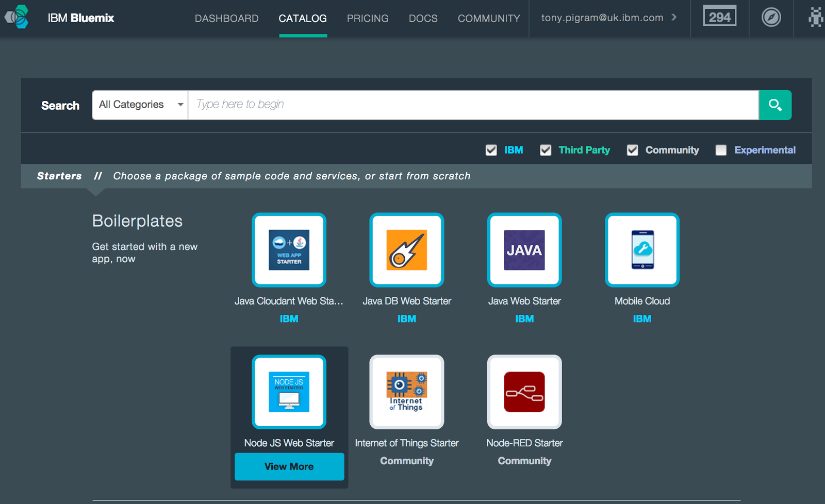This screenshot has height=504, width=825.
Task: Toggle the IBM filter checkbox
Action: (491, 150)
